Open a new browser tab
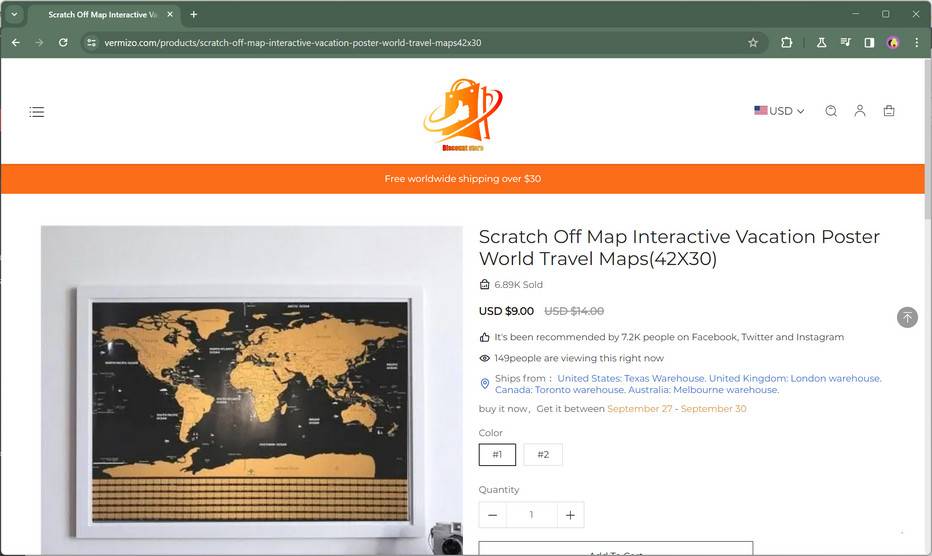This screenshot has height=556, width=932. (193, 15)
